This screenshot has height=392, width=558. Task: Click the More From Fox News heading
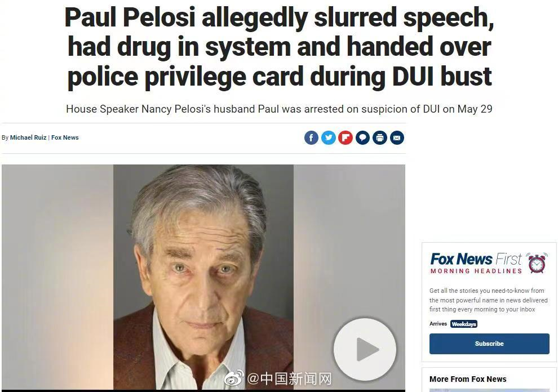(468, 379)
